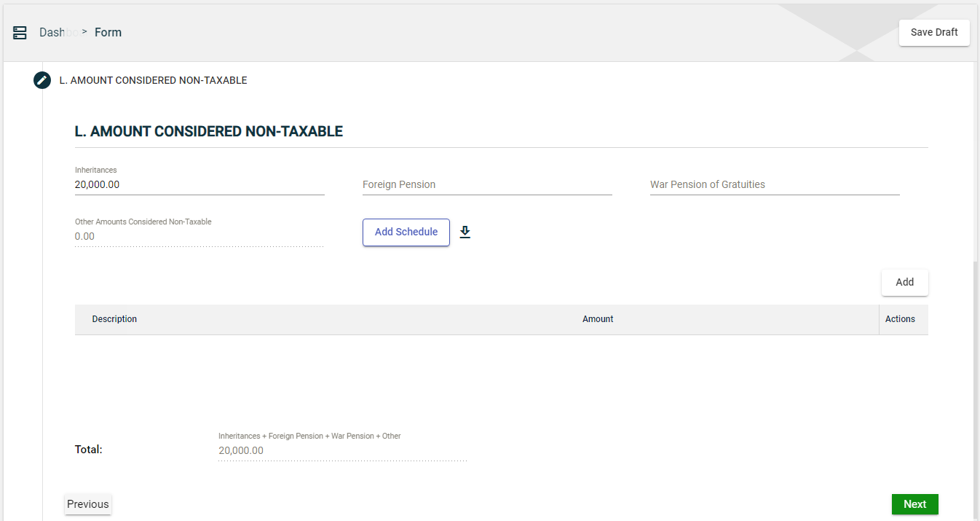Click the Foreign Pension field
This screenshot has height=521, width=980.
click(486, 185)
